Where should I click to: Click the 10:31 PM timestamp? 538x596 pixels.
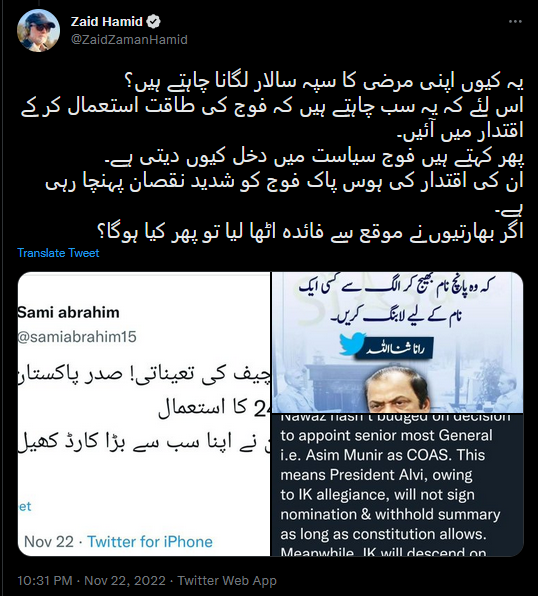tap(45, 580)
